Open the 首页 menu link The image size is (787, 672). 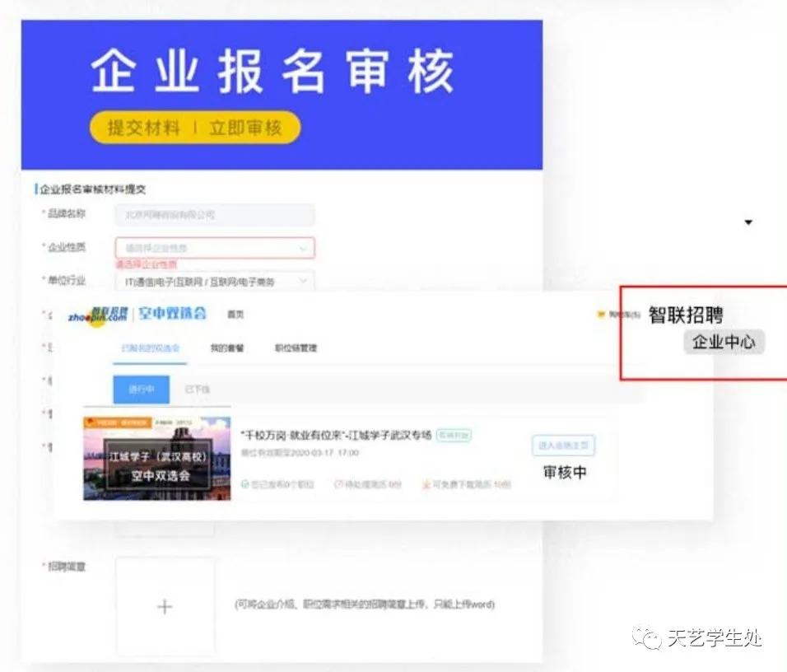(235, 315)
